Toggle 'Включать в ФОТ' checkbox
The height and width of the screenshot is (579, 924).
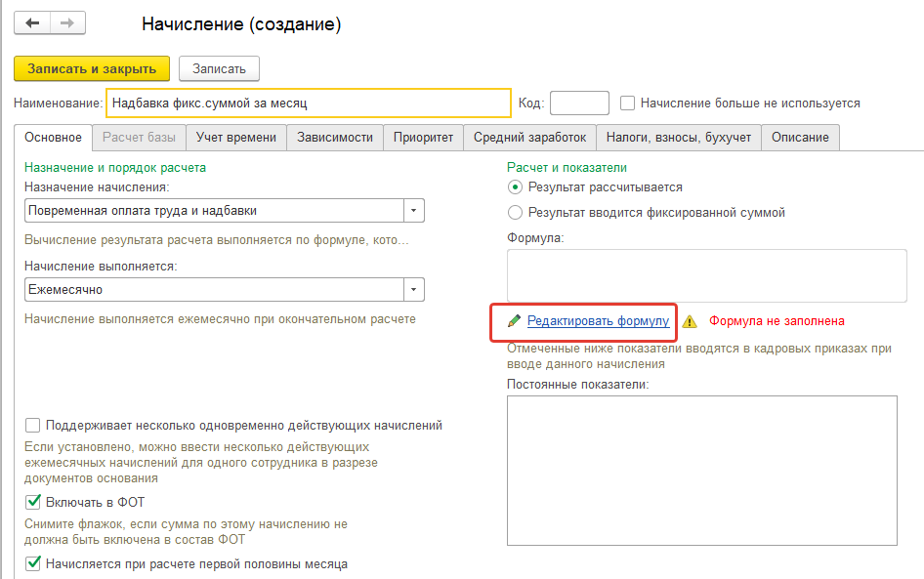pyautogui.click(x=34, y=503)
